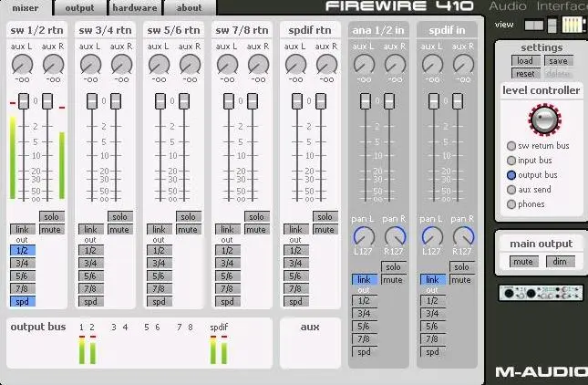Adjust aux R knob on spdif in
Screen dimensions: 588x385
coord(463,64)
